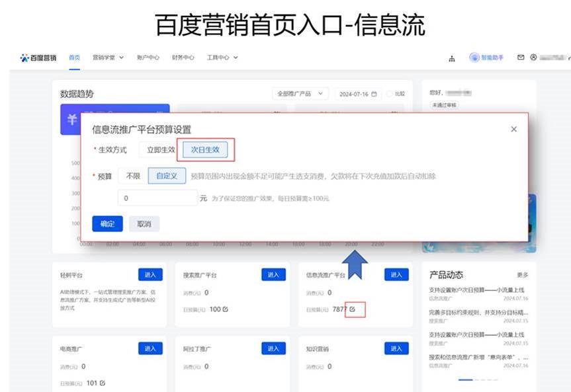This screenshot has height=392, width=571.
Task: Click the custom budget amount input field
Action: click(x=157, y=198)
